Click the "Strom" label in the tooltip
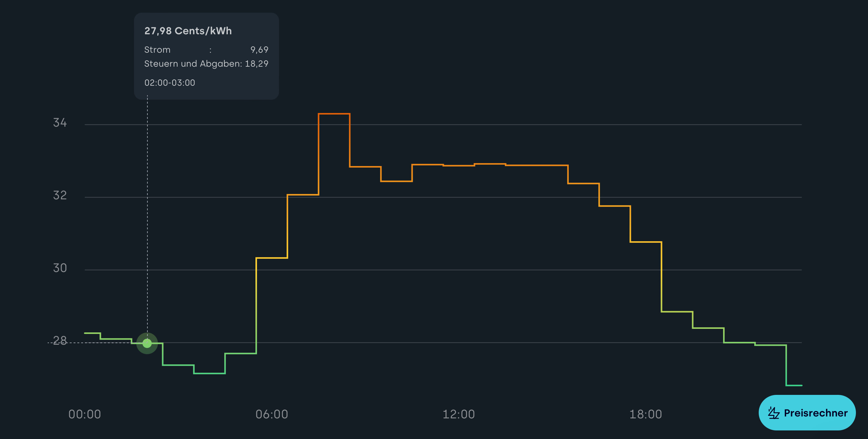This screenshot has height=439, width=868. click(157, 50)
